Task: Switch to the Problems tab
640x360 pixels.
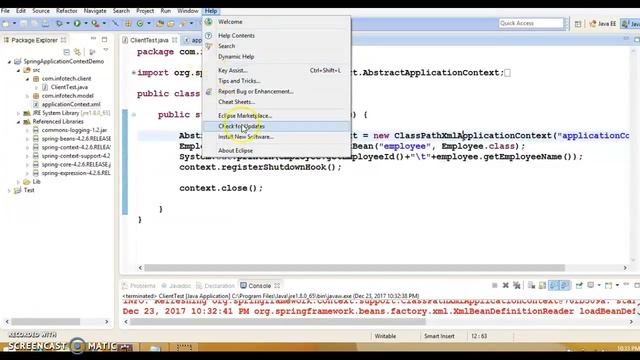Action: tap(139, 286)
